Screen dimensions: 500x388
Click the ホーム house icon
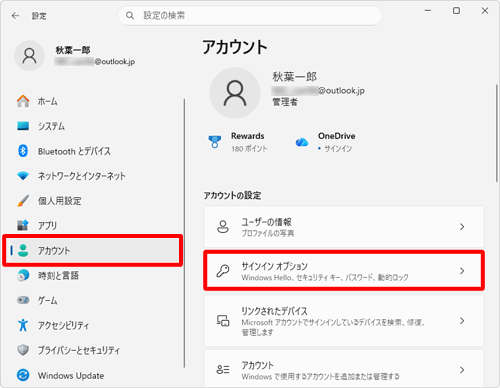23,101
